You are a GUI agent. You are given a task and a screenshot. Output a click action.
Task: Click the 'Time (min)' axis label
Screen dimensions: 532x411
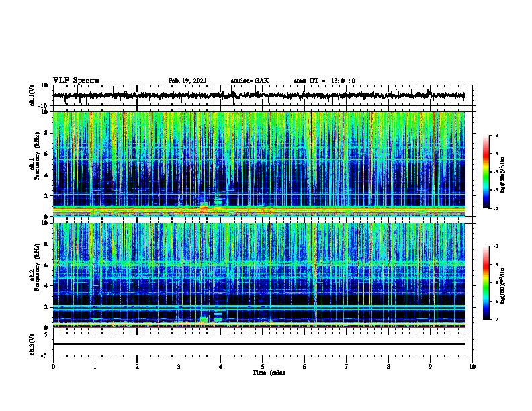(269, 373)
